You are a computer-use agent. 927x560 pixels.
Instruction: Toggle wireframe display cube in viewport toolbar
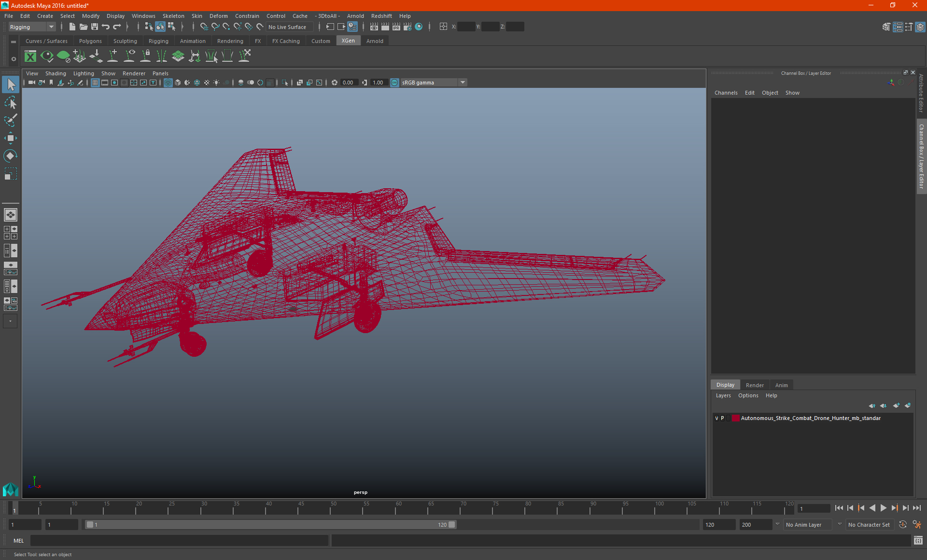pyautogui.click(x=168, y=83)
